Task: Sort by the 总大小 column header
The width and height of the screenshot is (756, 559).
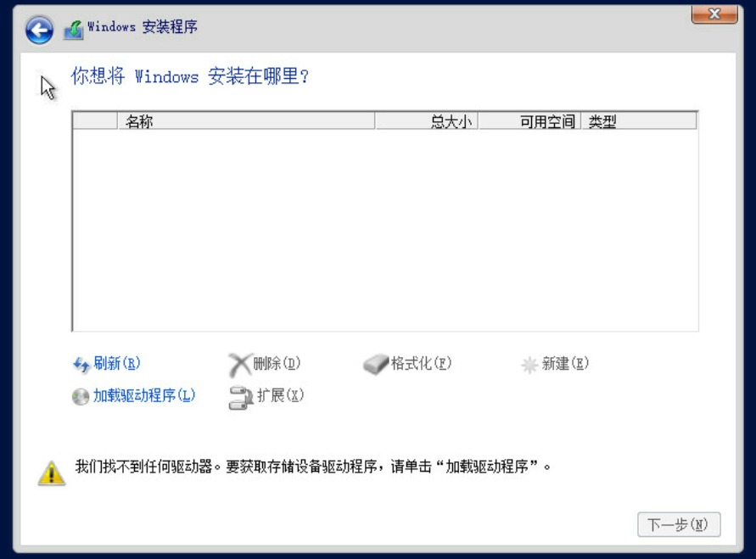Action: [x=427, y=121]
